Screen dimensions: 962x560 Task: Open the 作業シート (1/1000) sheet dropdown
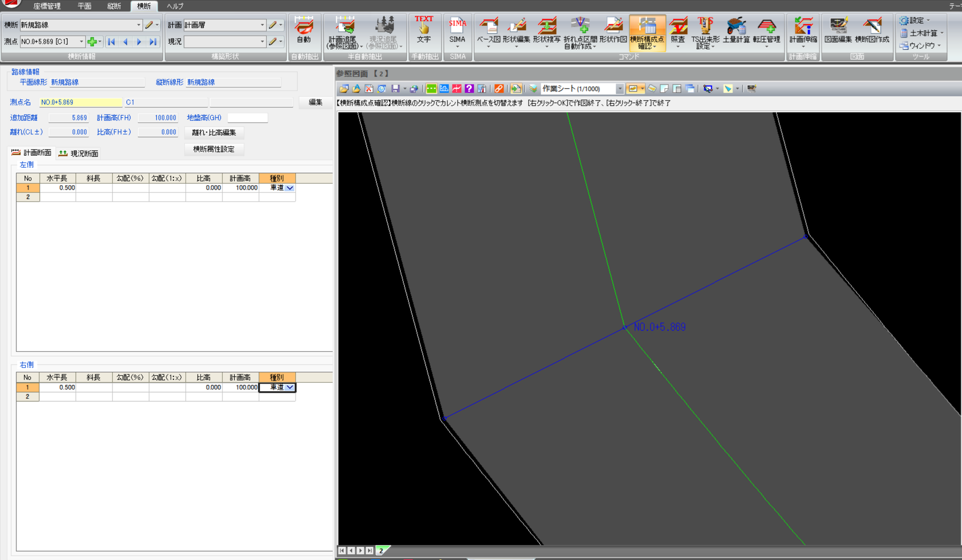coord(620,89)
